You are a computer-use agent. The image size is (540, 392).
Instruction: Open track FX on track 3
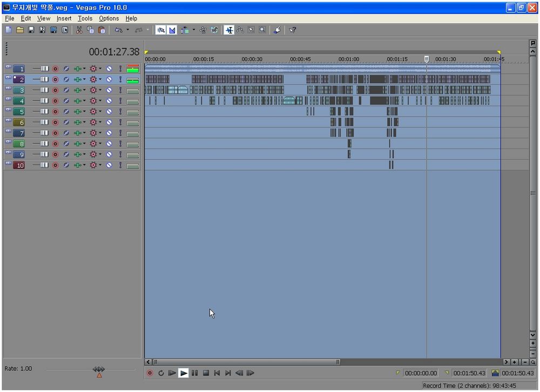[78, 90]
